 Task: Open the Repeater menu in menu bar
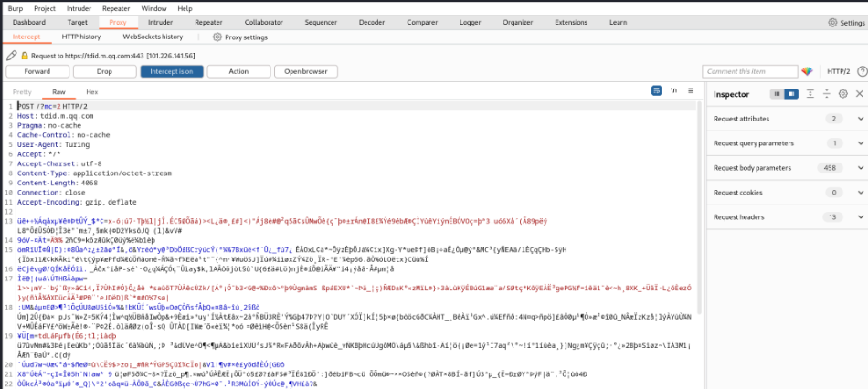116,8
